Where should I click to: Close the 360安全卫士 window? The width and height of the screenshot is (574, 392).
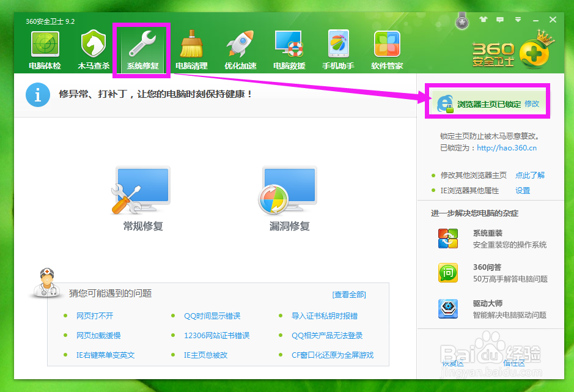click(553, 20)
